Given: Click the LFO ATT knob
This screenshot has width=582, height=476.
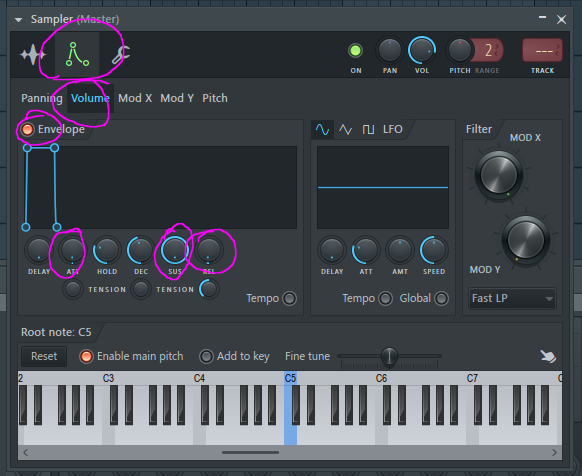Looking at the screenshot, I should point(366,250).
